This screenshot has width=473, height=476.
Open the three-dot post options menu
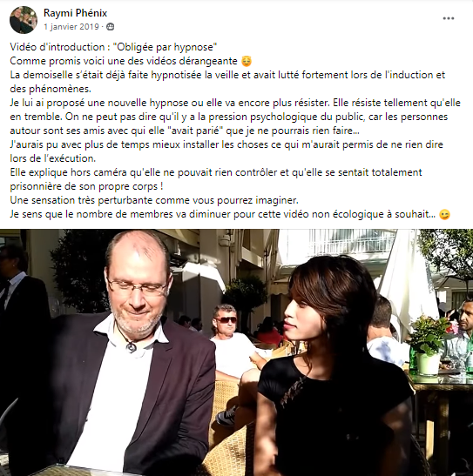448,18
